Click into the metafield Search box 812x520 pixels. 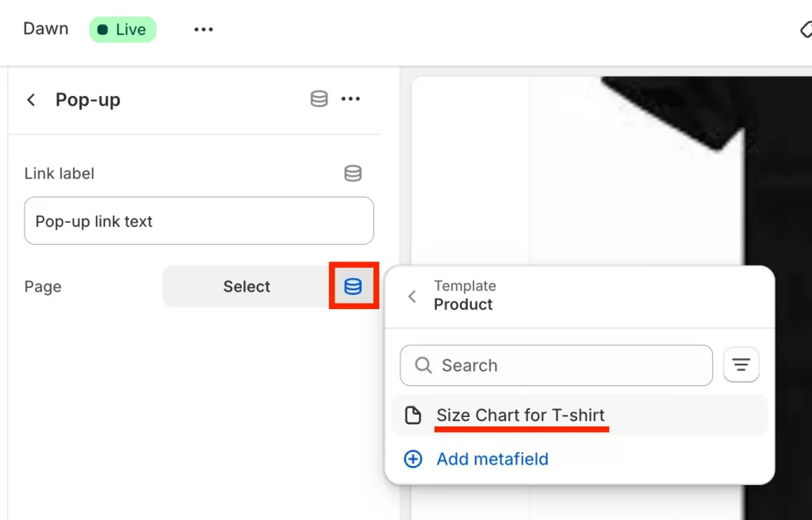pos(556,365)
